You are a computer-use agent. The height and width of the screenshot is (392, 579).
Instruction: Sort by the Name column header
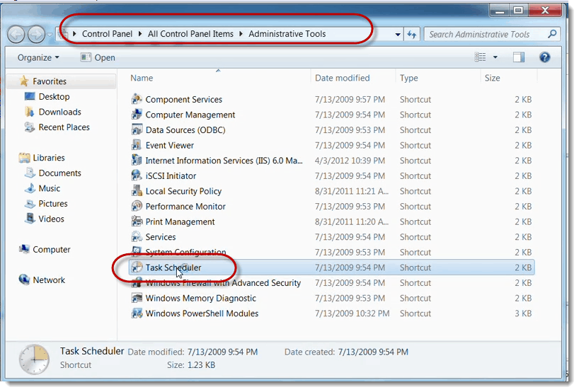click(142, 78)
